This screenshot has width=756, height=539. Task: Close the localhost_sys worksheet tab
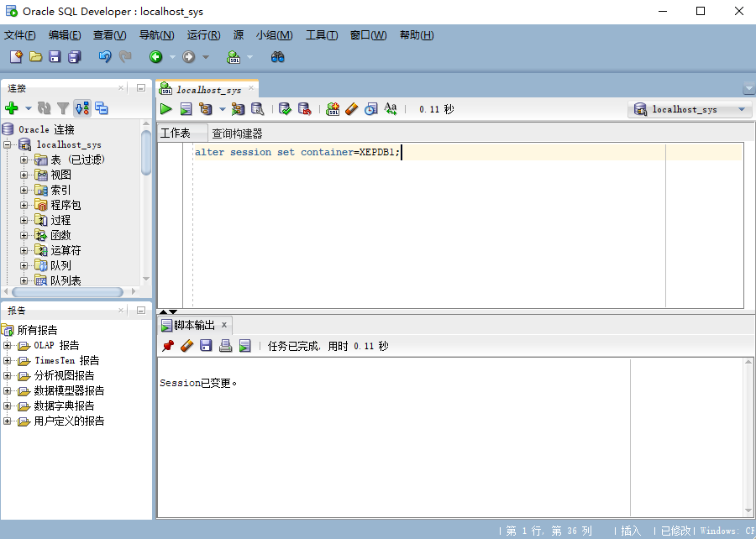point(251,88)
